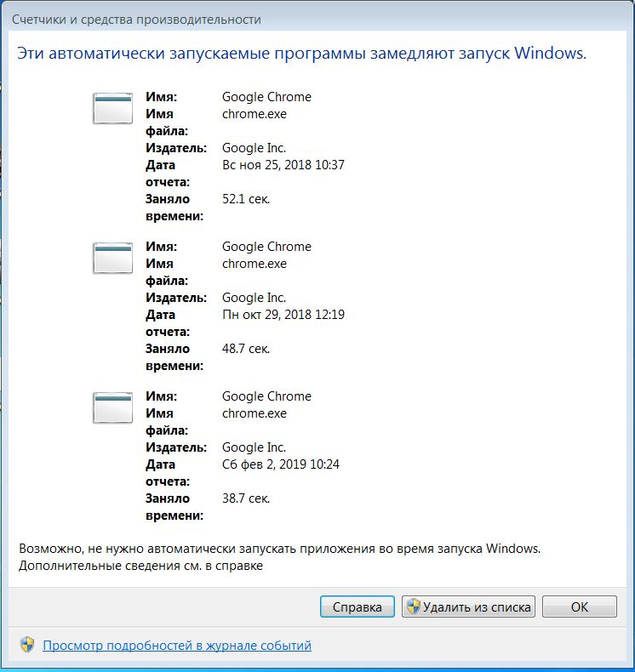
Task: Click chrome.exe in the Пн окт 29 entry
Action: tap(255, 264)
